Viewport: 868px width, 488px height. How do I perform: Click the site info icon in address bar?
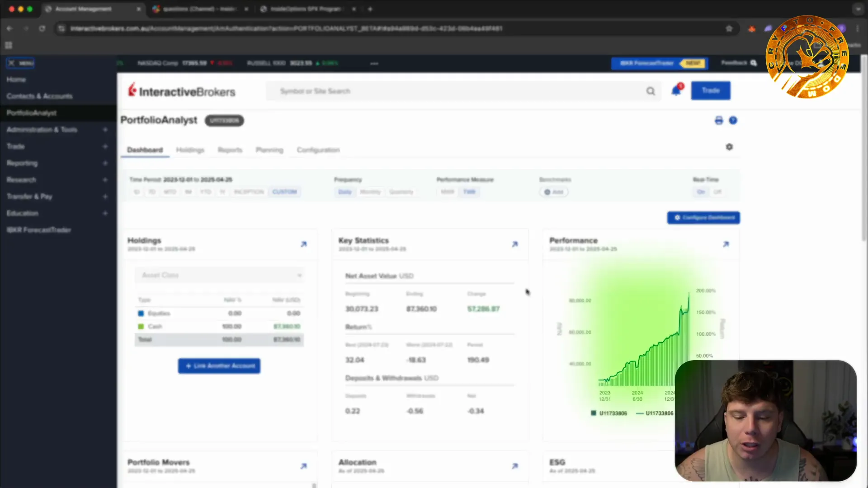click(x=61, y=28)
